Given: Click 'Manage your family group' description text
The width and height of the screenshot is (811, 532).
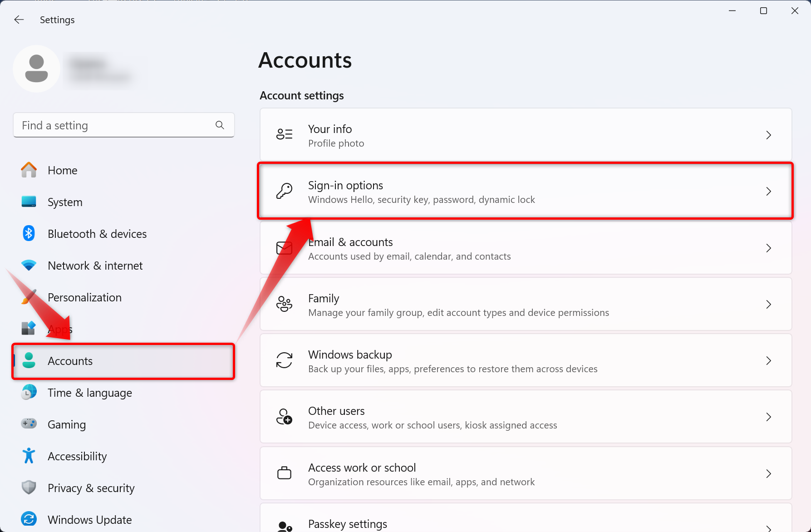Looking at the screenshot, I should coord(458,313).
